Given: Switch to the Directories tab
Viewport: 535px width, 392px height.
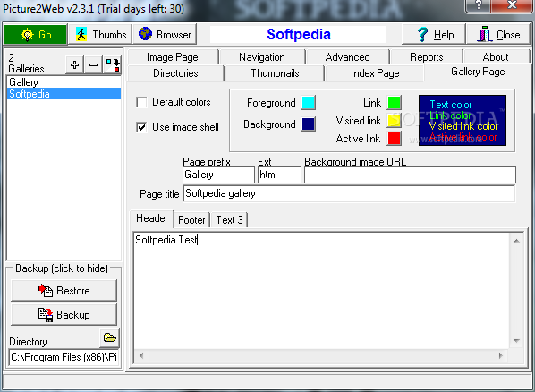Looking at the screenshot, I should 175,73.
